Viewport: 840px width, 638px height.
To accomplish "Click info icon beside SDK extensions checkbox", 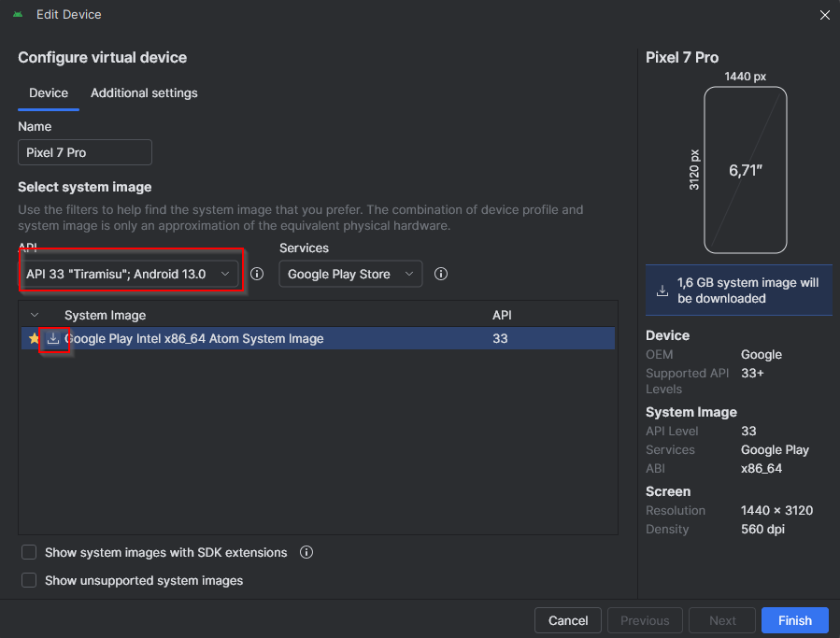I will (x=306, y=552).
